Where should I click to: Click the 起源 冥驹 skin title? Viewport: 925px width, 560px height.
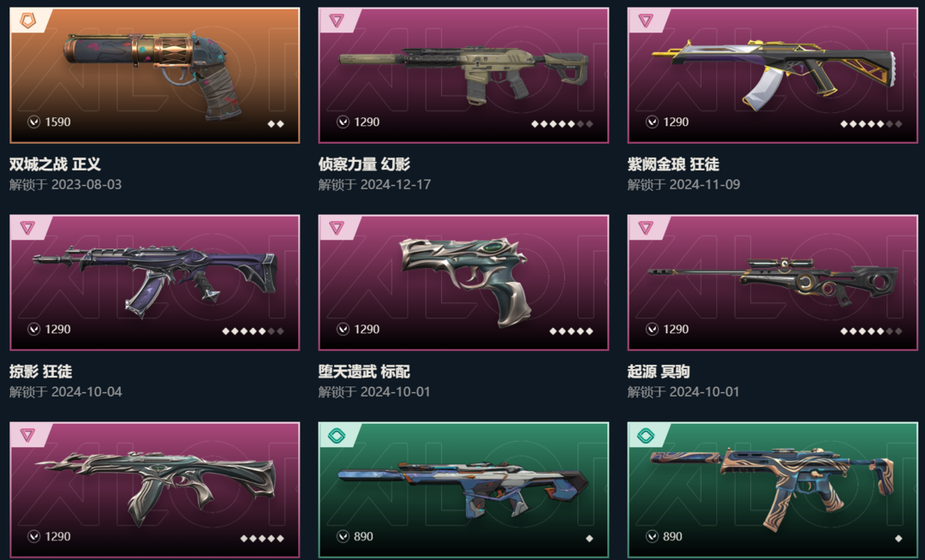point(659,372)
